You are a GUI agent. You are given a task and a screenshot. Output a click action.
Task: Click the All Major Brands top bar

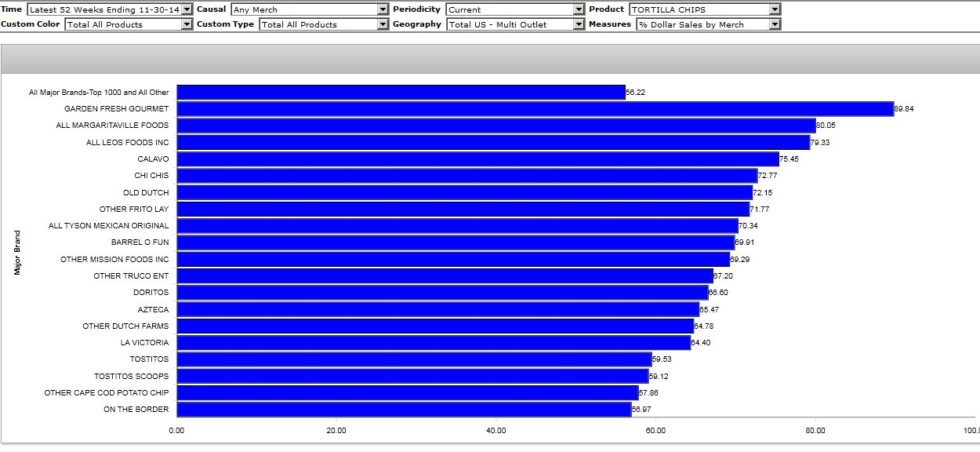(x=401, y=93)
